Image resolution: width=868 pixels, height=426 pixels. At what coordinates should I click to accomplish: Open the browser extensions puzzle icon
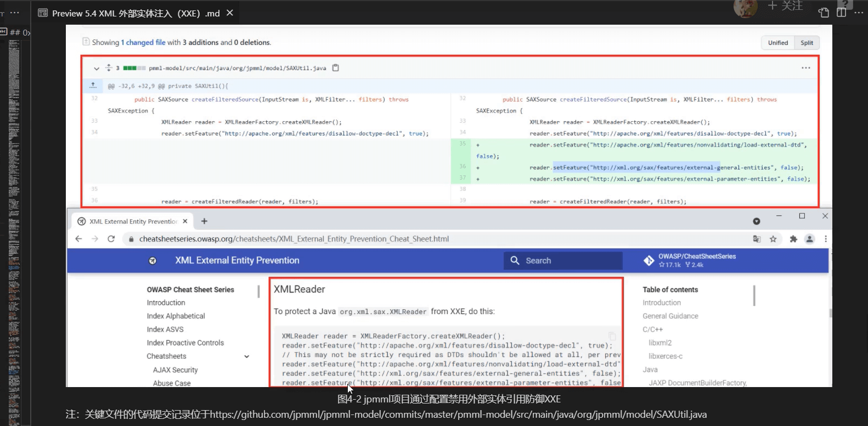pyautogui.click(x=793, y=238)
